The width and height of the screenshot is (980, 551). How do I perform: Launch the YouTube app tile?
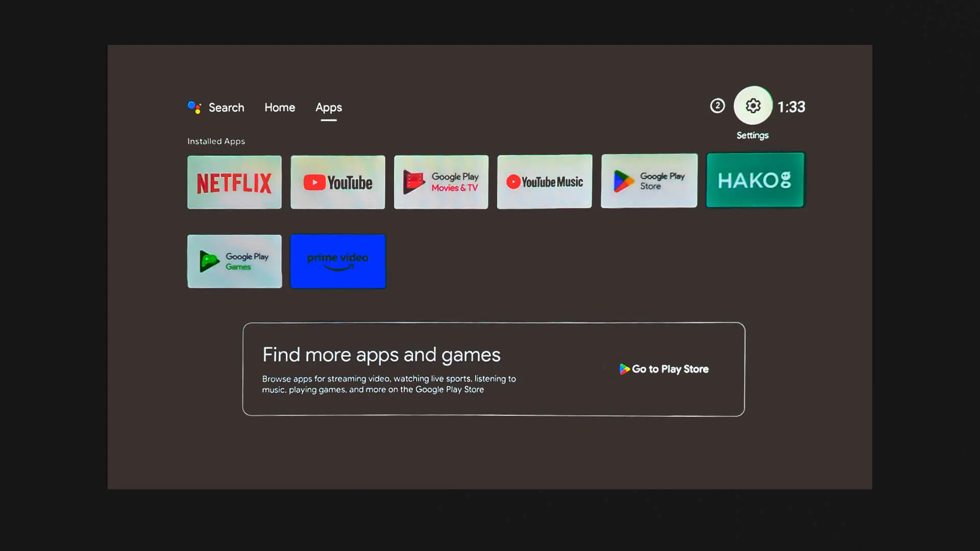click(338, 182)
